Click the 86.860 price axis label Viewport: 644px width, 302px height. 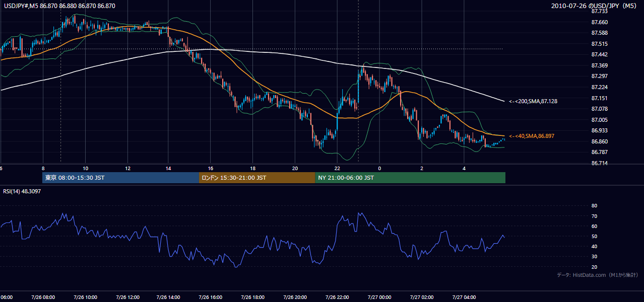tap(599, 141)
